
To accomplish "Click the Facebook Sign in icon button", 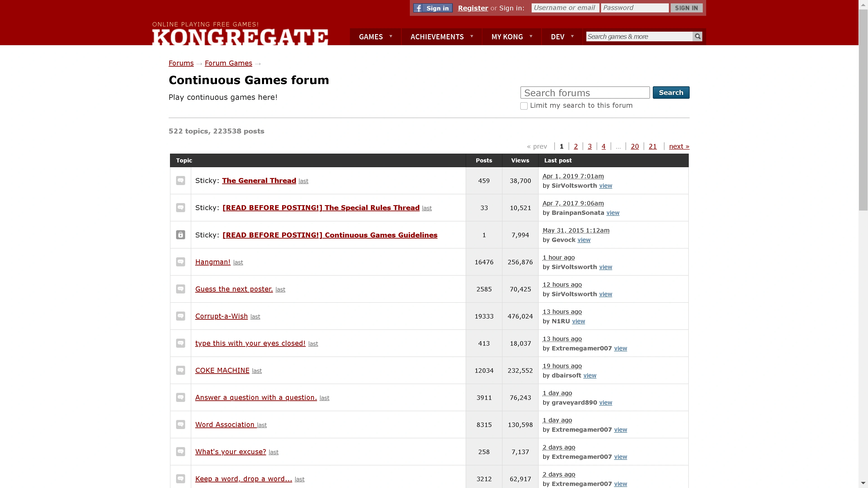I will point(433,8).
